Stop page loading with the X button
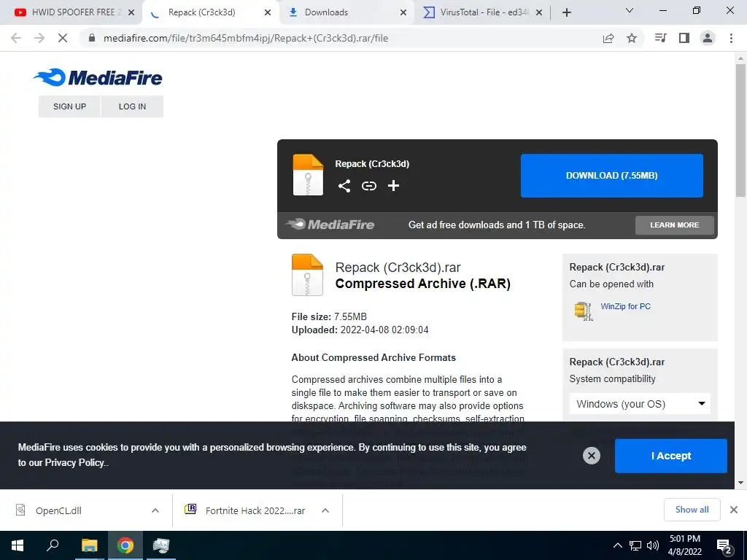747x560 pixels. [x=63, y=38]
